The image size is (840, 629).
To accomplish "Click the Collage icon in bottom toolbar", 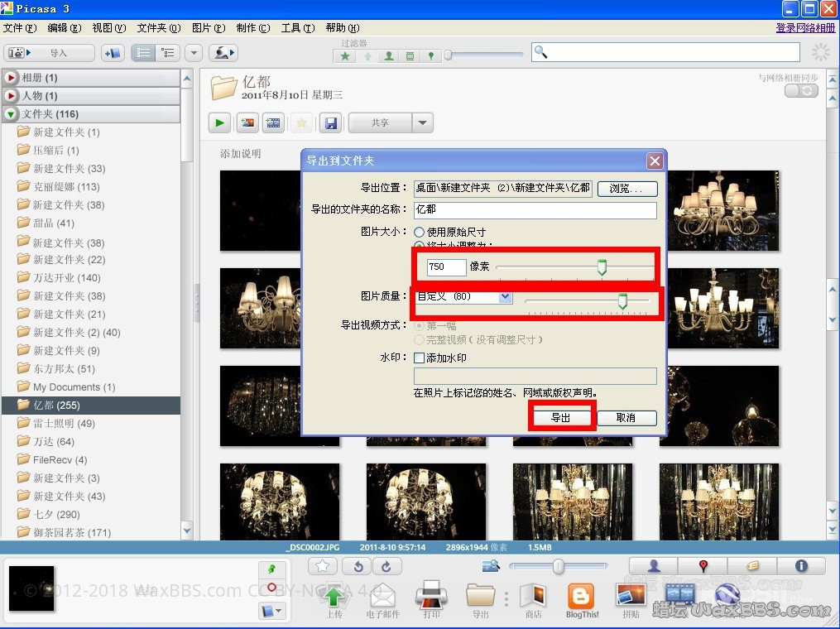I will click(631, 596).
